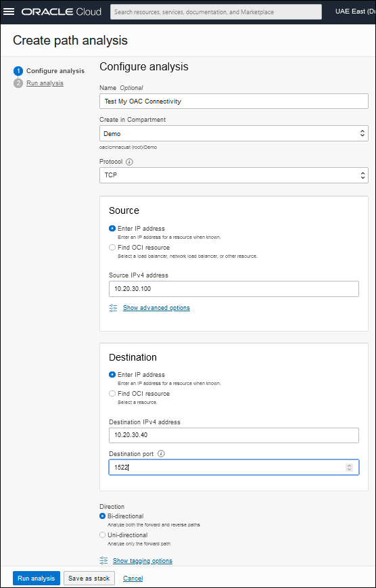Click the step 1 circle indicator
Viewport: 376px width, 588px height.
point(18,71)
